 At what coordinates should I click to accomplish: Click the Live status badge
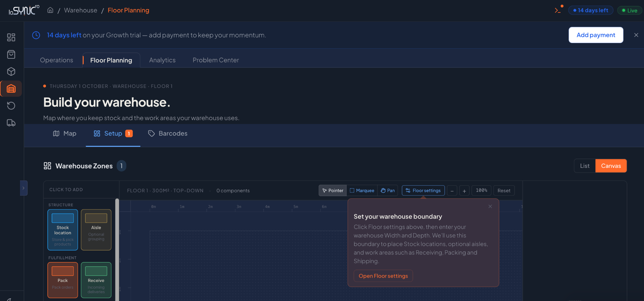pos(629,10)
